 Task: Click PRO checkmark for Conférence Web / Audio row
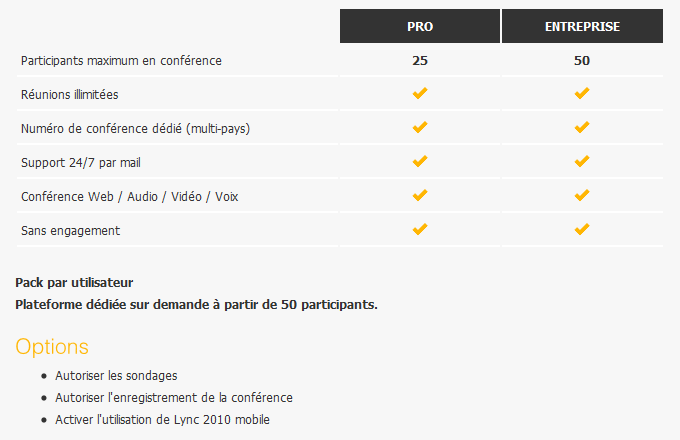(x=420, y=196)
